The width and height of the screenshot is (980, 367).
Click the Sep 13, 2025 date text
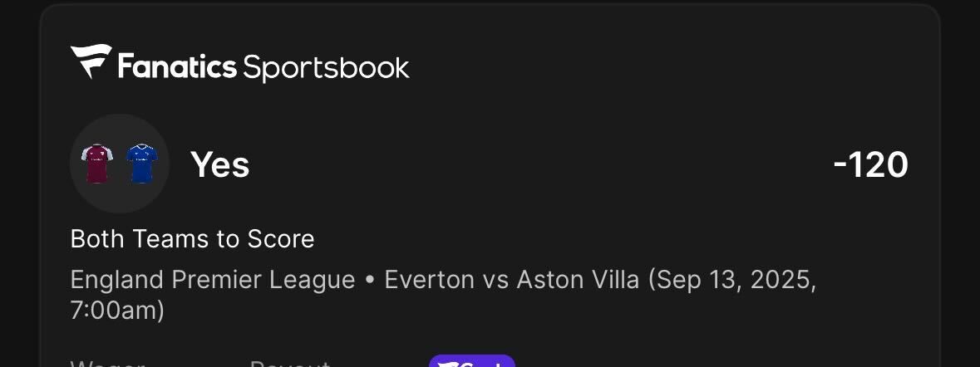click(735, 281)
